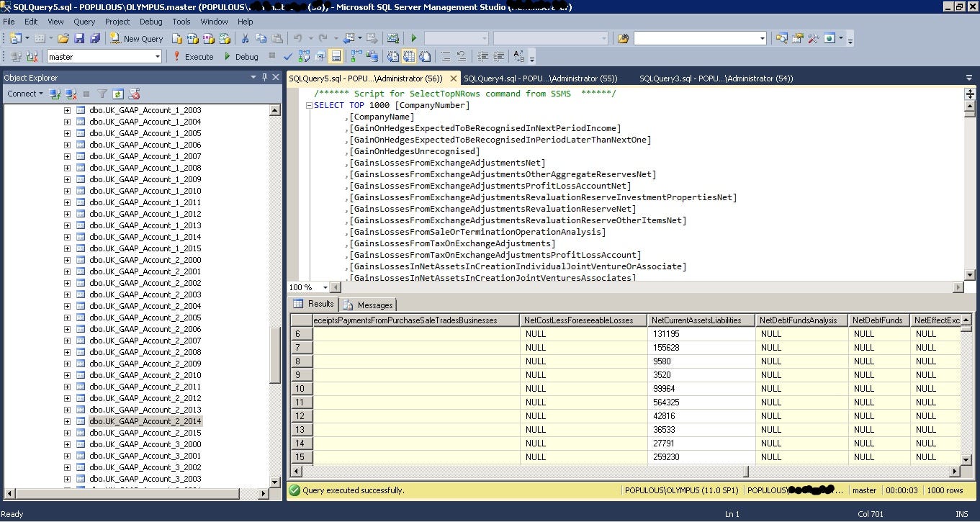
Task: Open the Query menu
Action: pos(84,22)
